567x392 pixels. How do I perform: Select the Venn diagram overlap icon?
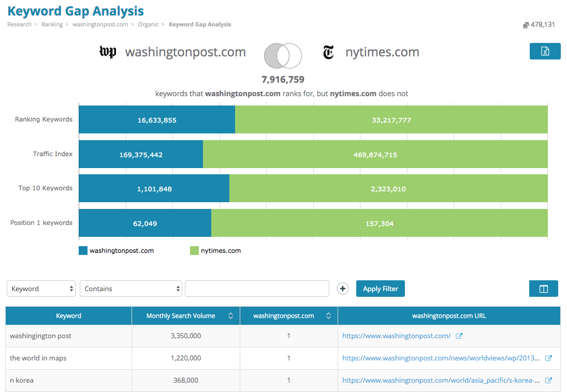pos(283,55)
